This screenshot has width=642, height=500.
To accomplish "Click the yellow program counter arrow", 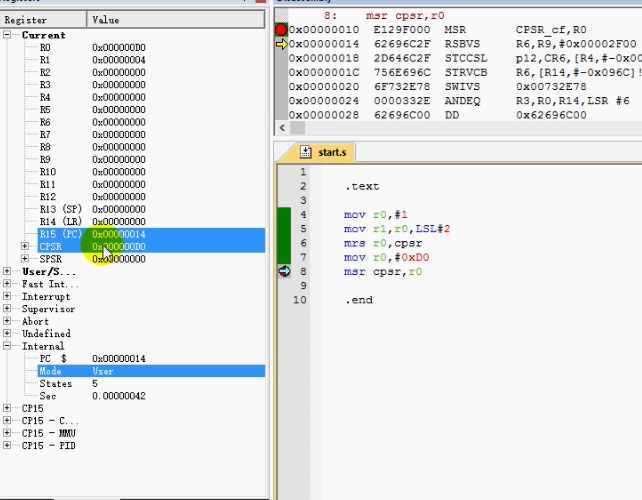I will (x=281, y=44).
